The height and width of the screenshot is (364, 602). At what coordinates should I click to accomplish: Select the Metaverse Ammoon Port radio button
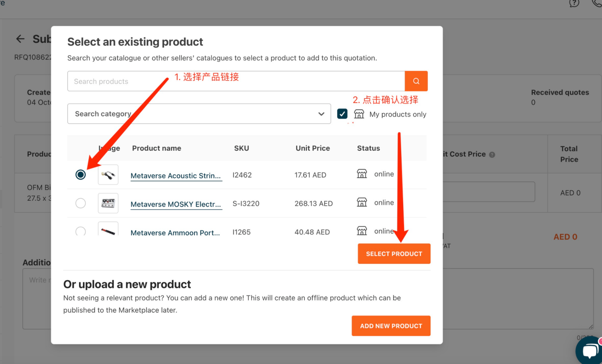coord(80,231)
